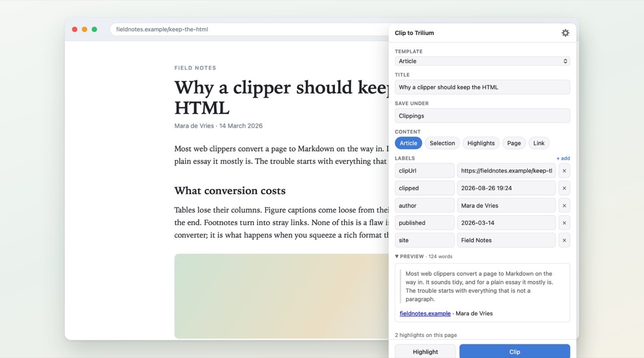
Task: Add a new label
Action: tap(563, 158)
